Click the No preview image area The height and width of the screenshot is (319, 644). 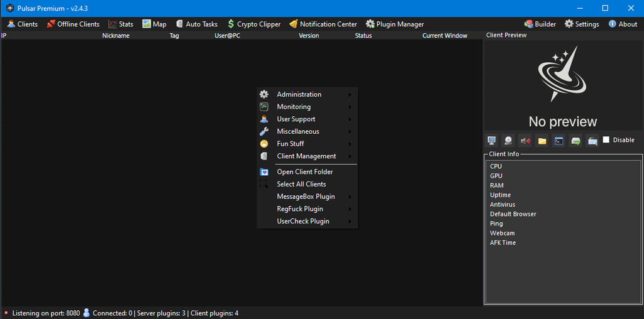point(563,85)
